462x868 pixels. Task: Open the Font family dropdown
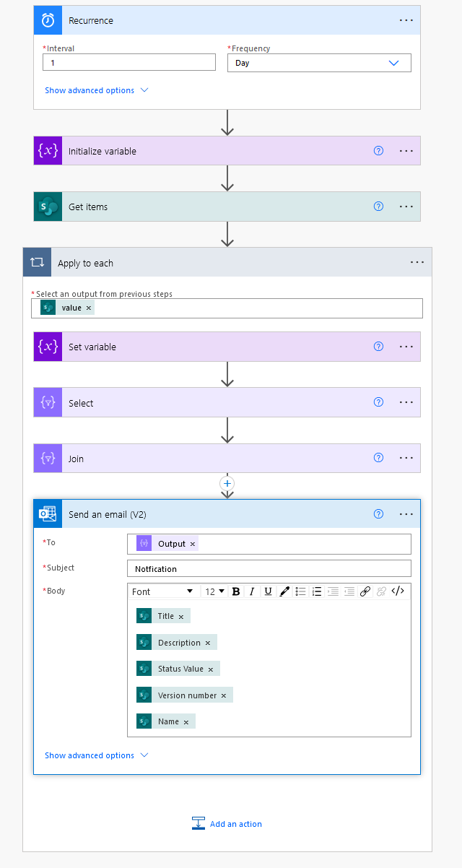click(162, 591)
